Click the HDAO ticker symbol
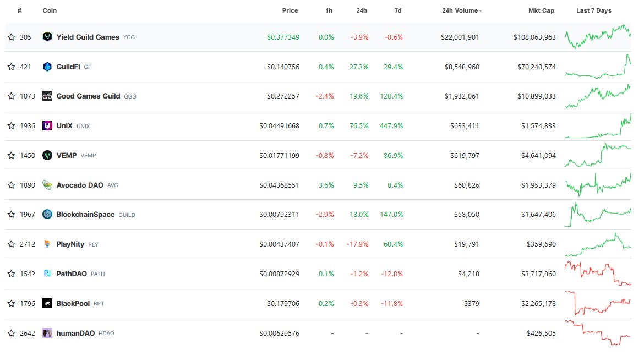 point(106,333)
